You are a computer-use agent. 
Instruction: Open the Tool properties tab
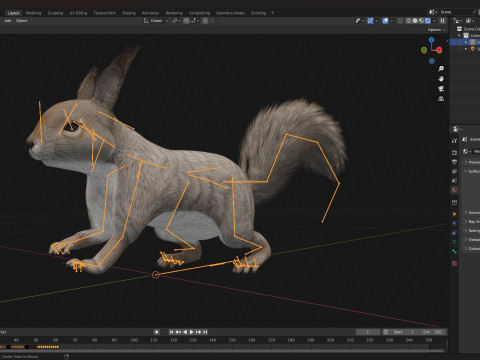coord(454,141)
